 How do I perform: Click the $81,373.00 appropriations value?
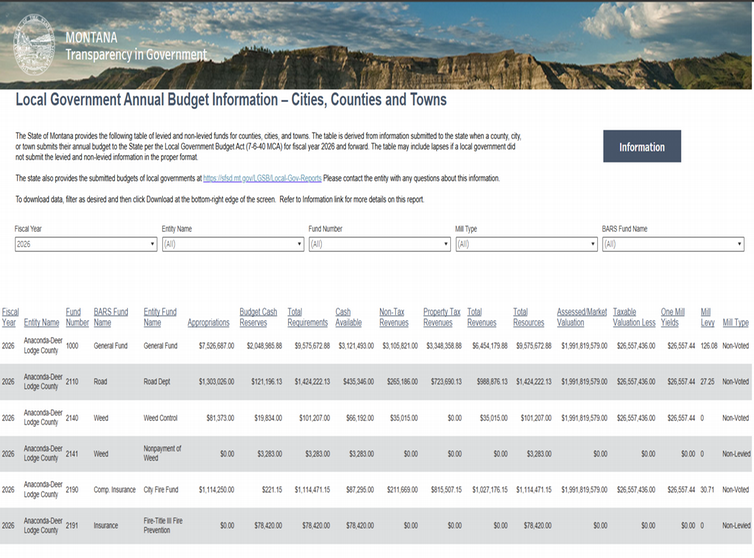(220, 418)
